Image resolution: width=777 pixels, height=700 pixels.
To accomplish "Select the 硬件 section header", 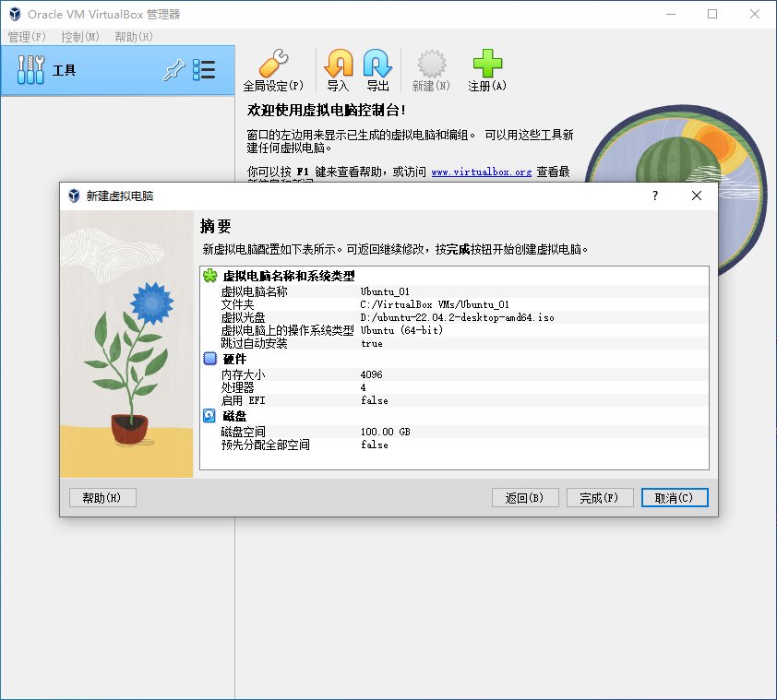I will (234, 359).
